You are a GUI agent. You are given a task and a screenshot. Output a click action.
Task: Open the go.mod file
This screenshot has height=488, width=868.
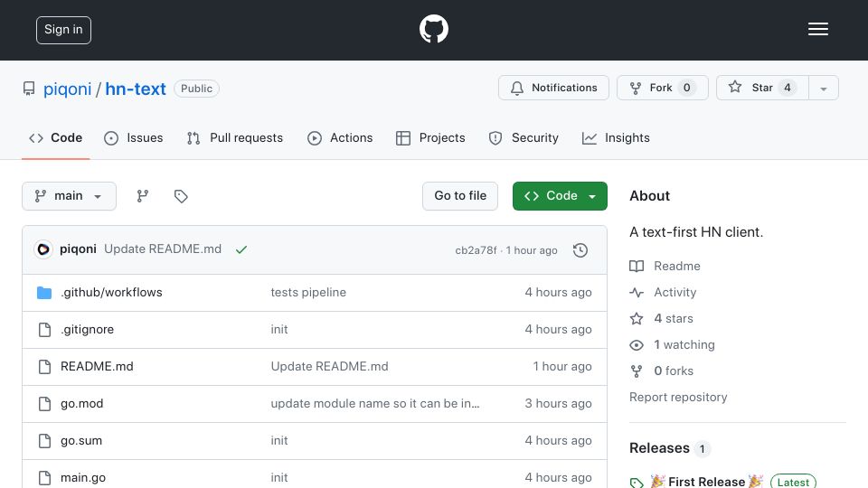pos(82,403)
